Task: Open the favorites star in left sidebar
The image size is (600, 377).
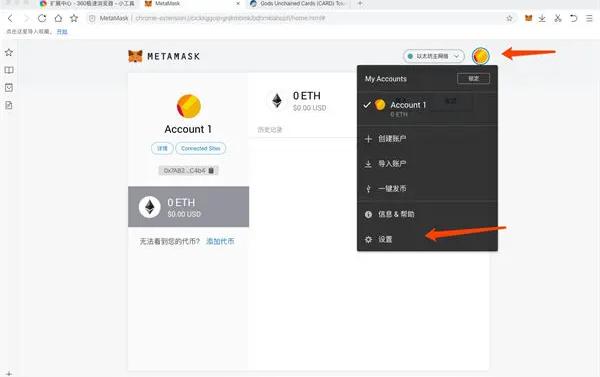Action: pos(9,52)
